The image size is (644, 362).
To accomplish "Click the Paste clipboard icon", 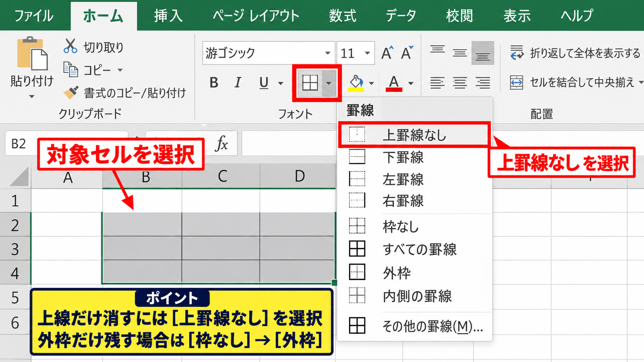I will 32,53.
